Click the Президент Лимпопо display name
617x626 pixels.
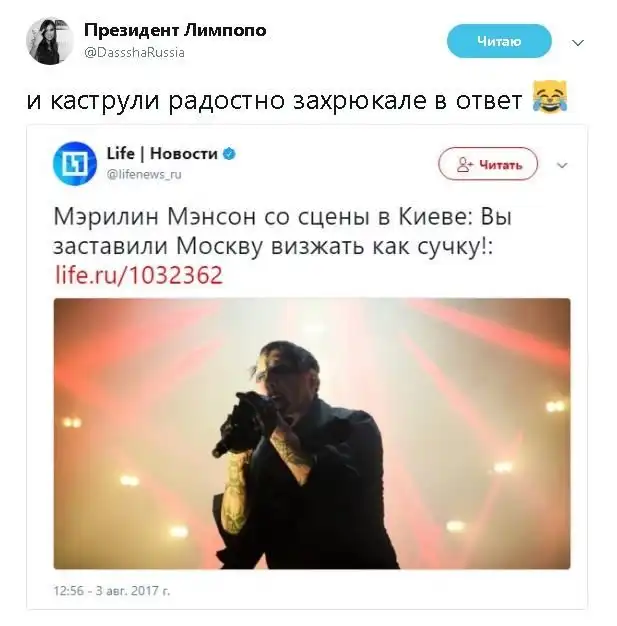tap(175, 31)
